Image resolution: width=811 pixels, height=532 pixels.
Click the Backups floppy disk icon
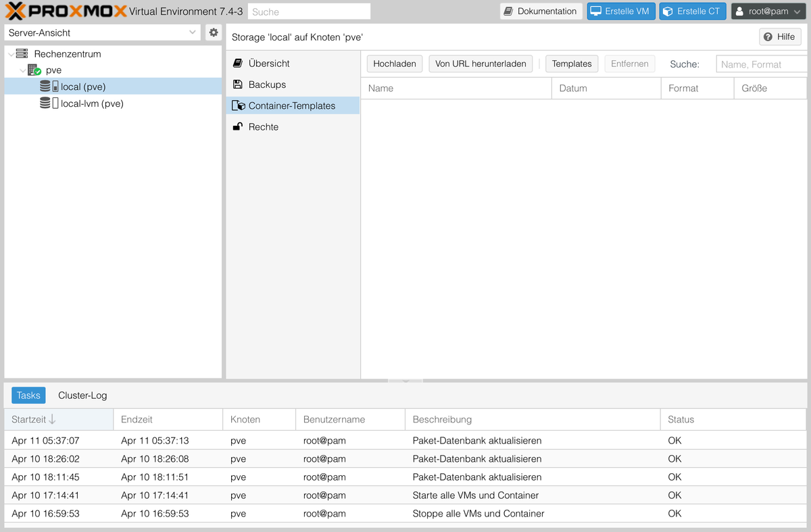tap(237, 84)
